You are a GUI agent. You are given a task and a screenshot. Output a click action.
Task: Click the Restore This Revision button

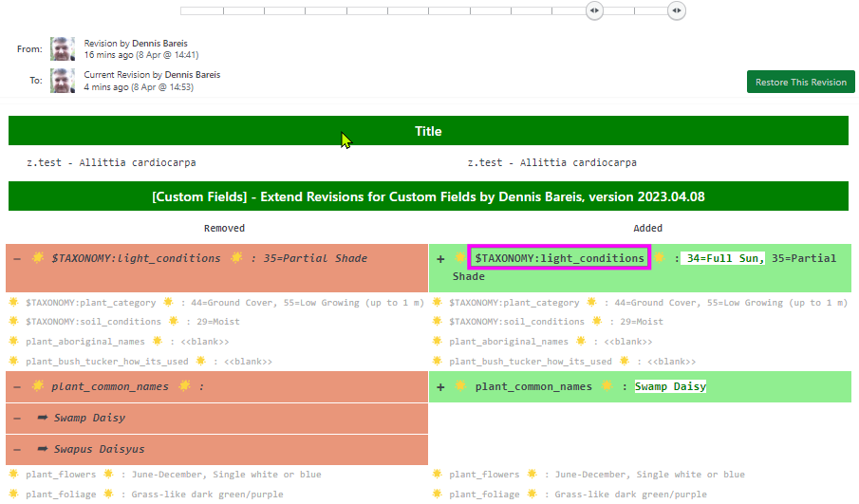click(x=800, y=82)
